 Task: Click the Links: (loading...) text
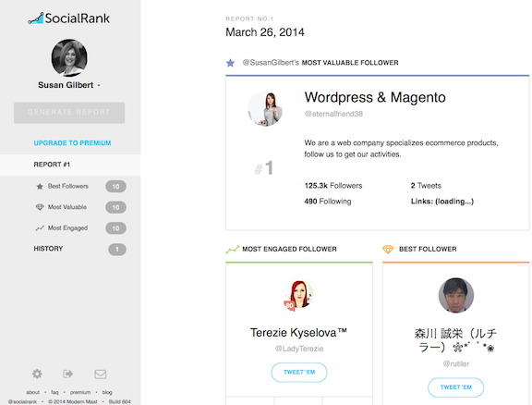[442, 202]
